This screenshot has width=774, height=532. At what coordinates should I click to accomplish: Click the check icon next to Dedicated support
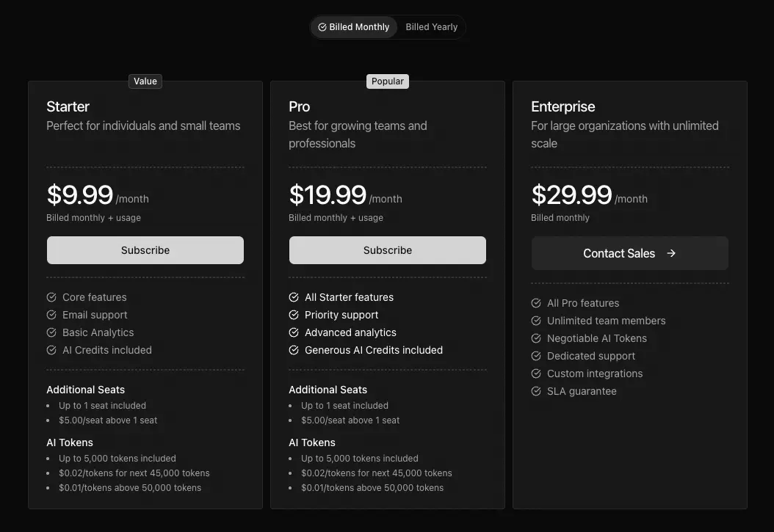pyautogui.click(x=535, y=356)
